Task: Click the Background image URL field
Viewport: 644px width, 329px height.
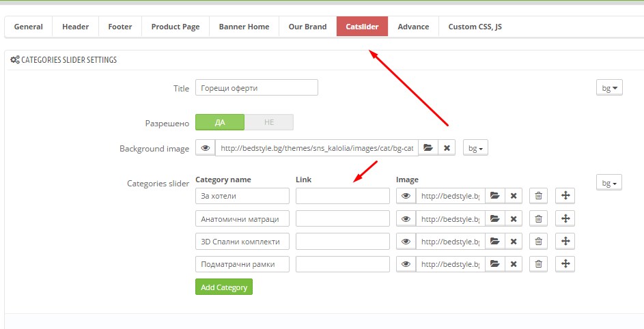Action: coord(317,148)
